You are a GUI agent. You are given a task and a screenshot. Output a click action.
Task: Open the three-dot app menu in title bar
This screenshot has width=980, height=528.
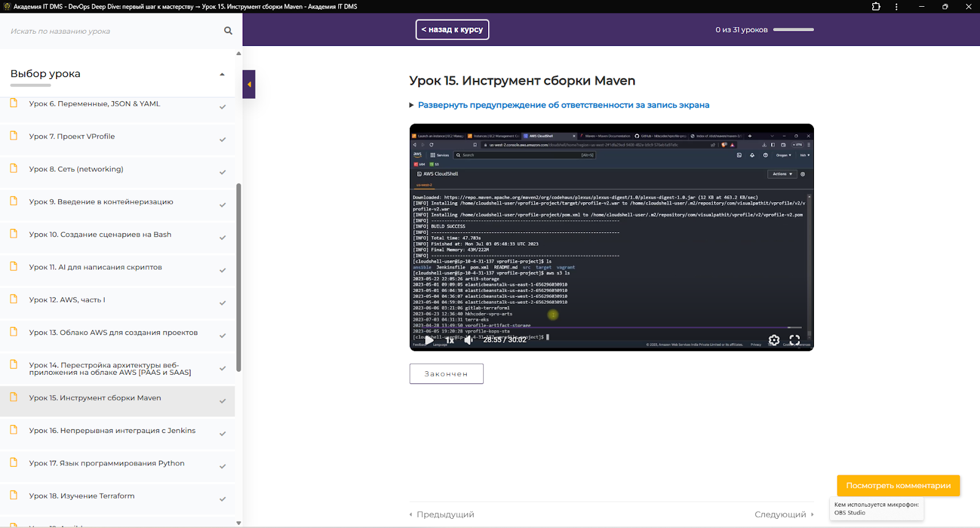click(x=896, y=7)
